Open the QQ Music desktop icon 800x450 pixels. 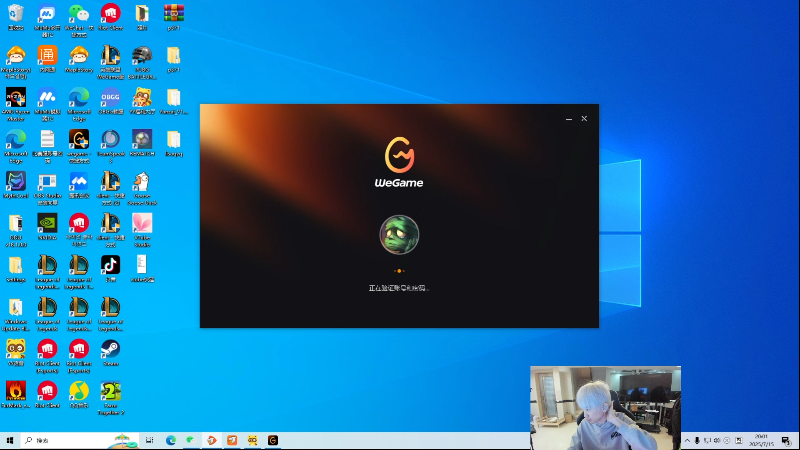[79, 391]
